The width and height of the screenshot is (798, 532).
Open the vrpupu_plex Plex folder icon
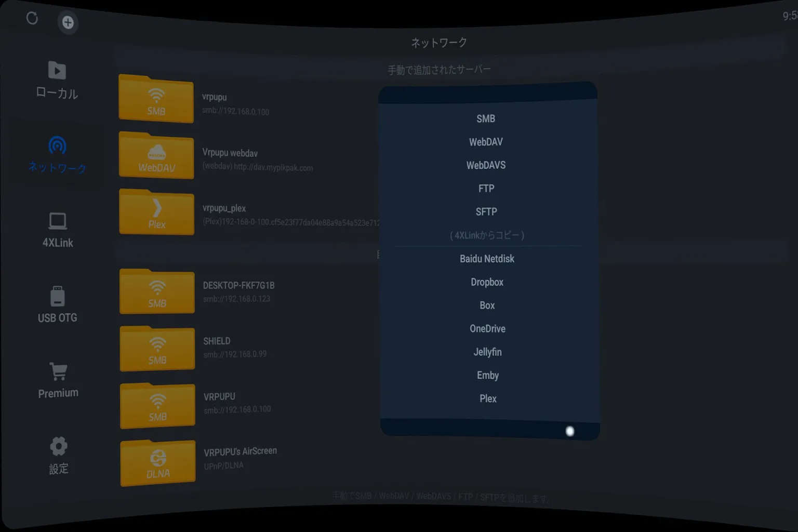pyautogui.click(x=156, y=212)
